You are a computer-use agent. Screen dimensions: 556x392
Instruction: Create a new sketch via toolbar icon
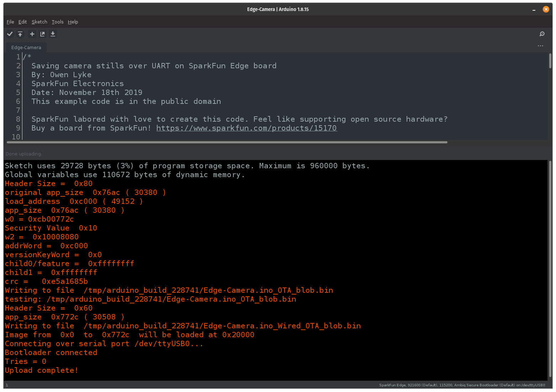pos(32,34)
